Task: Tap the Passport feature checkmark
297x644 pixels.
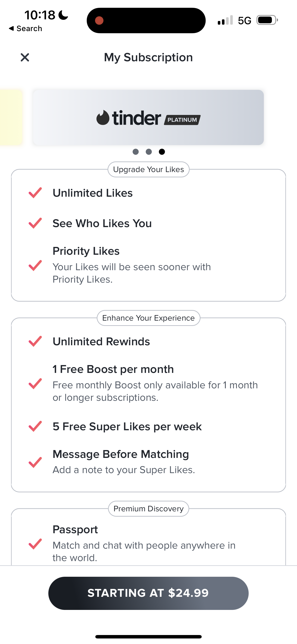Action: pyautogui.click(x=35, y=544)
